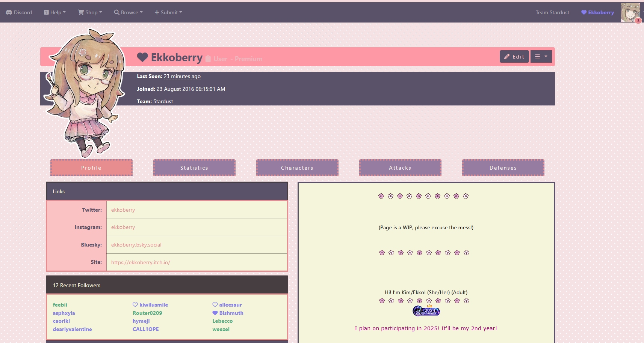Open the ekkoberry.itch.io site link
This screenshot has height=343, width=644.
(x=141, y=262)
